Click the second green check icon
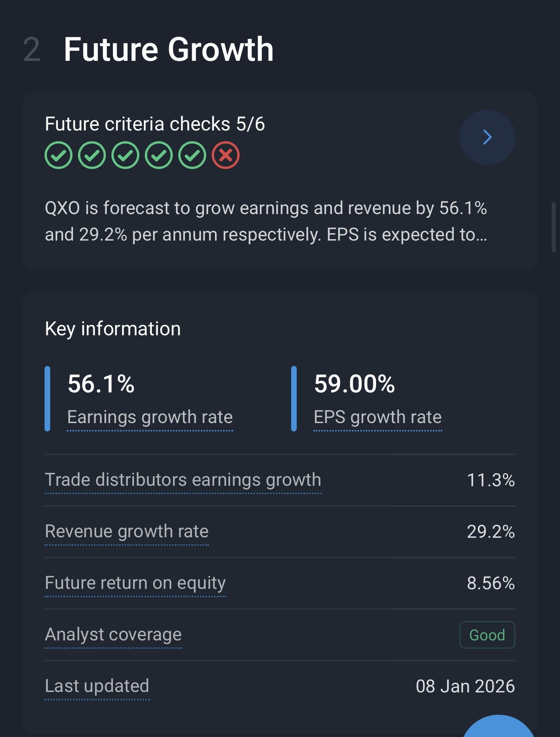The image size is (560, 737). click(x=92, y=155)
